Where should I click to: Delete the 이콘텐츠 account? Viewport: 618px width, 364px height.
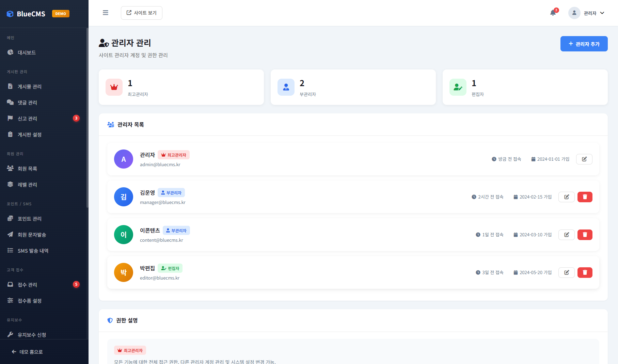[x=585, y=235]
